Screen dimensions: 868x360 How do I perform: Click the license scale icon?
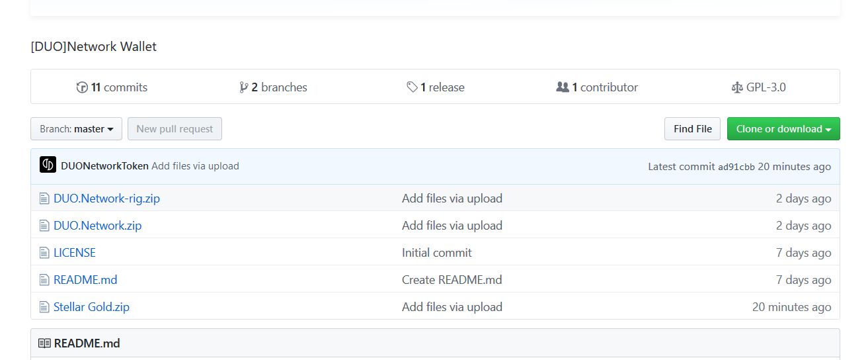pos(737,87)
